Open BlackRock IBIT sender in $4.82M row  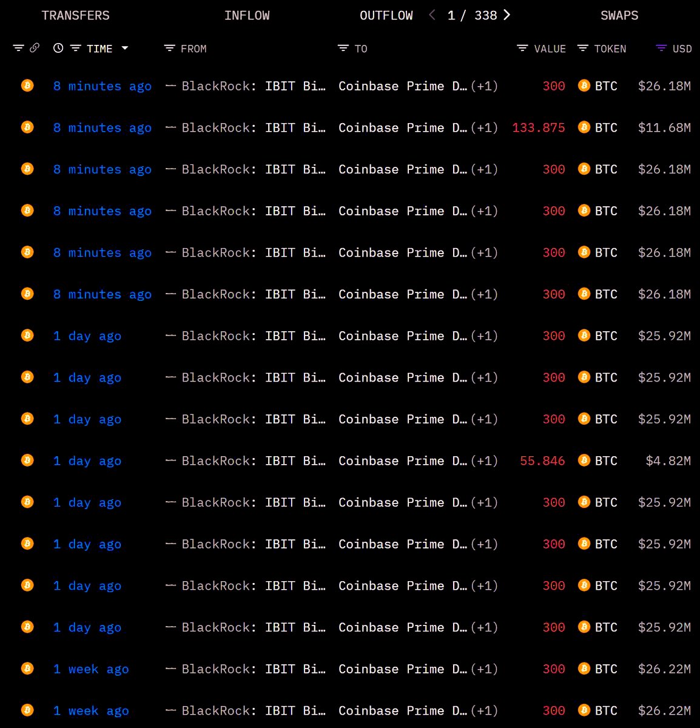pyautogui.click(x=254, y=461)
